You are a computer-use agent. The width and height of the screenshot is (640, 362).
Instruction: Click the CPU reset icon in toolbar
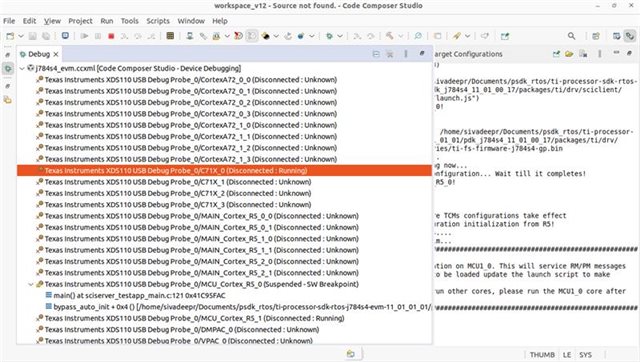(x=266, y=36)
